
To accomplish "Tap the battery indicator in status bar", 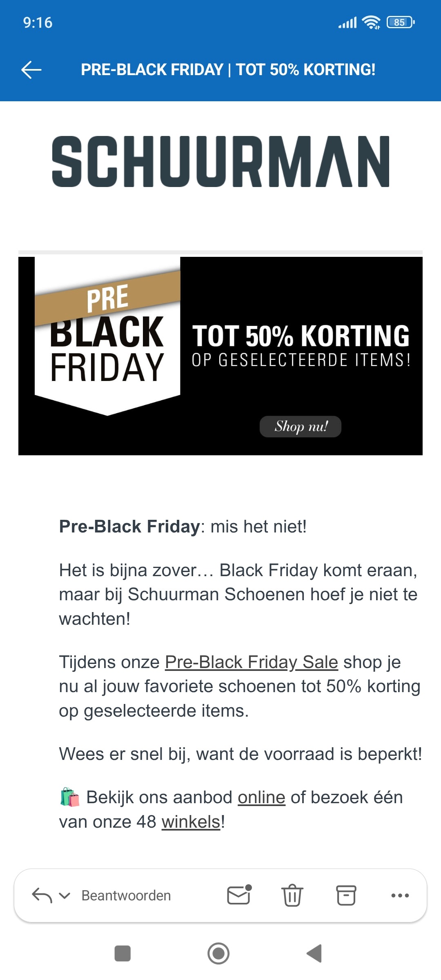I will 398,22.
